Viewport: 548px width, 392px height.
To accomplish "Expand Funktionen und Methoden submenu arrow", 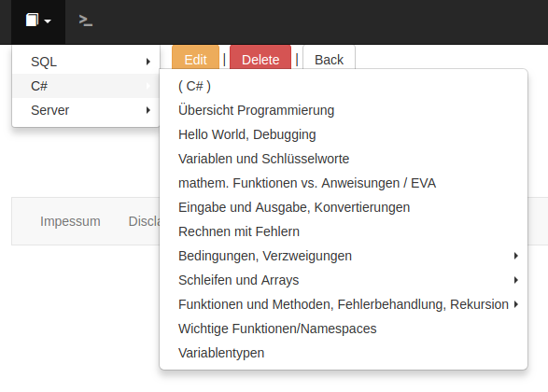I will 516,304.
